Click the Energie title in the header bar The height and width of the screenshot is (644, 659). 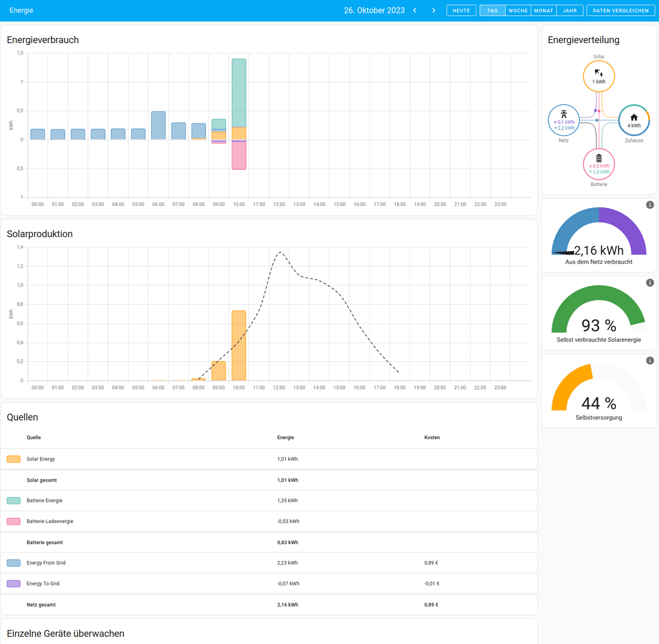pos(21,10)
